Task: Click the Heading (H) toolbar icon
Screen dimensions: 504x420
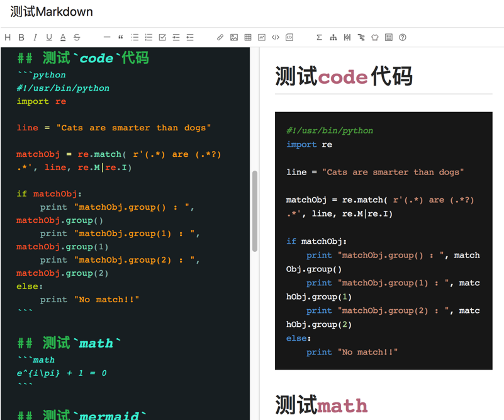Action: (8, 37)
